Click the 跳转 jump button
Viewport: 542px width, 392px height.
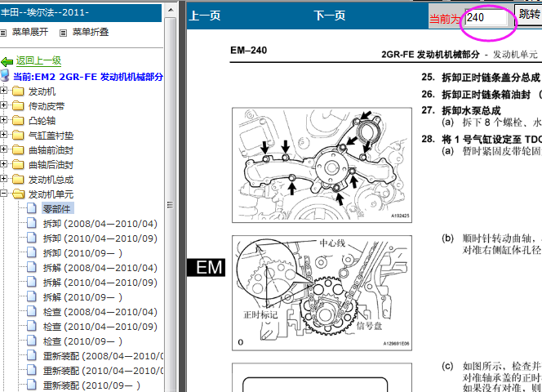pyautogui.click(x=528, y=14)
